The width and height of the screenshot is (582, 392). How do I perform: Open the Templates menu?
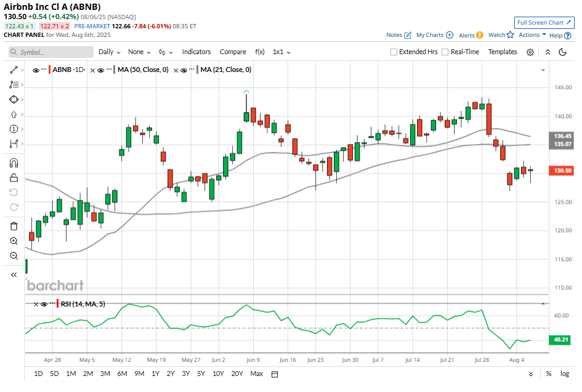coord(503,52)
